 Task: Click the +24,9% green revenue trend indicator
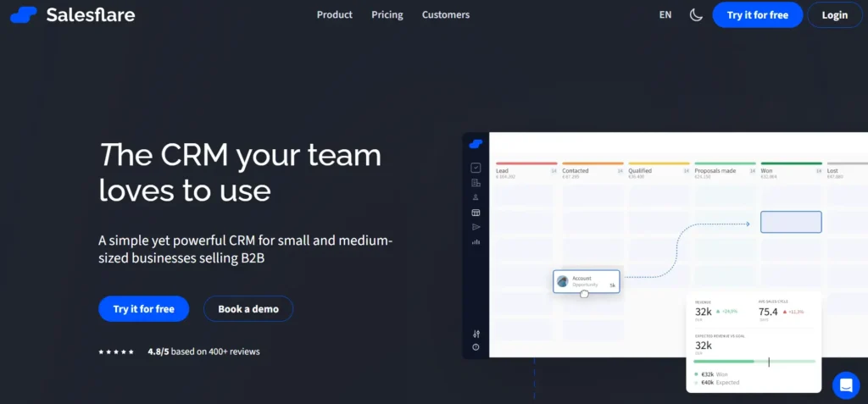pyautogui.click(x=726, y=312)
